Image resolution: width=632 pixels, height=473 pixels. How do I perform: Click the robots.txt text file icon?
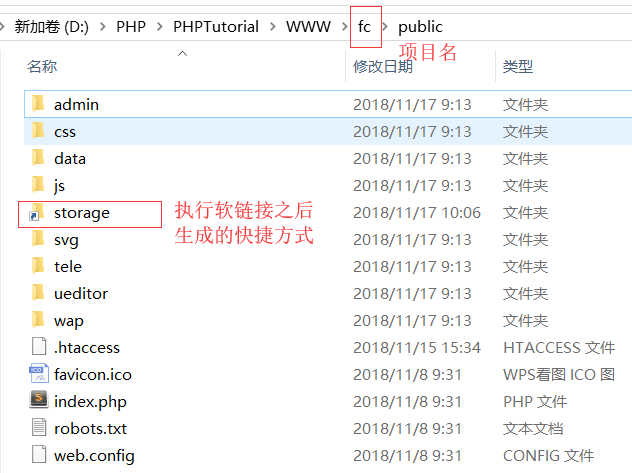(39, 427)
